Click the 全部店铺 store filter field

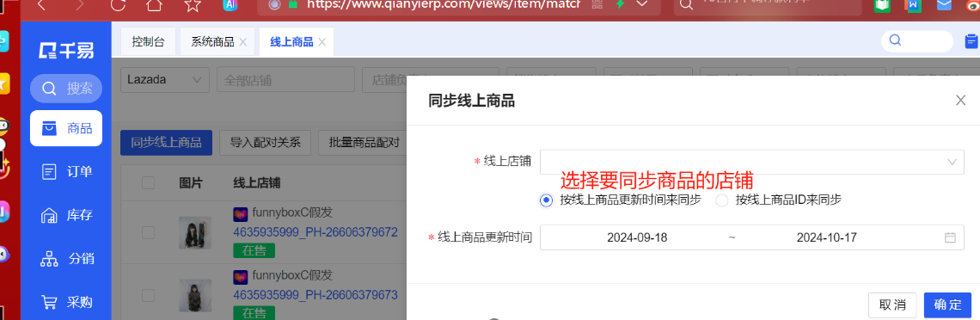click(285, 80)
